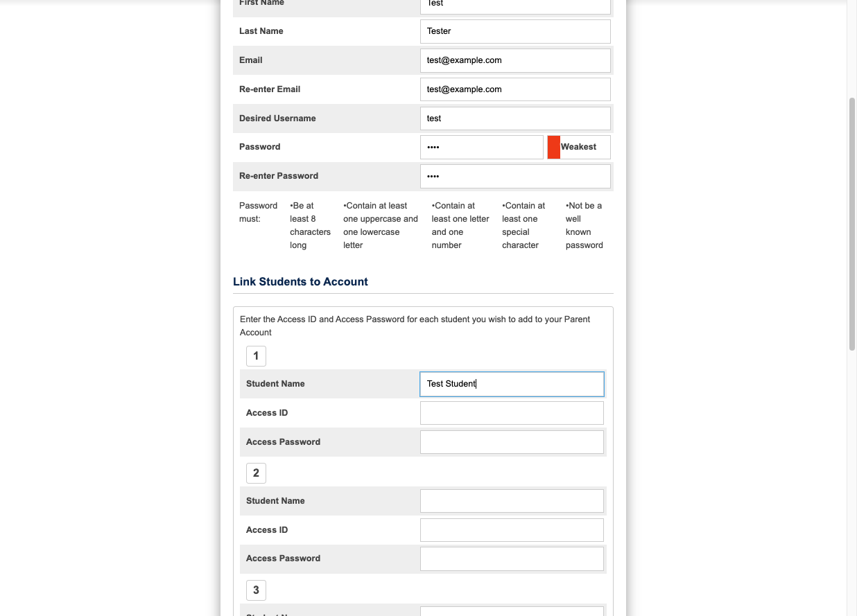Click the page vertical scrollbar thumb

[852, 224]
